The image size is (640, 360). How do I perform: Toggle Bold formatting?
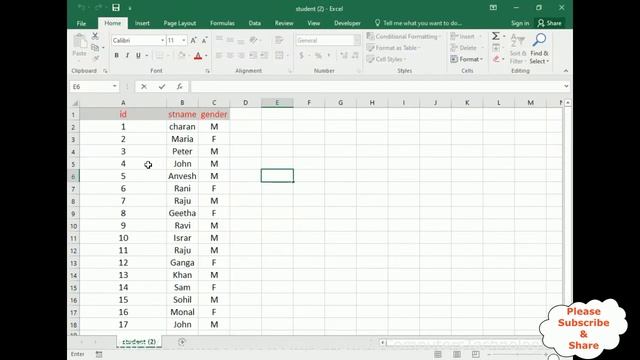116,56
